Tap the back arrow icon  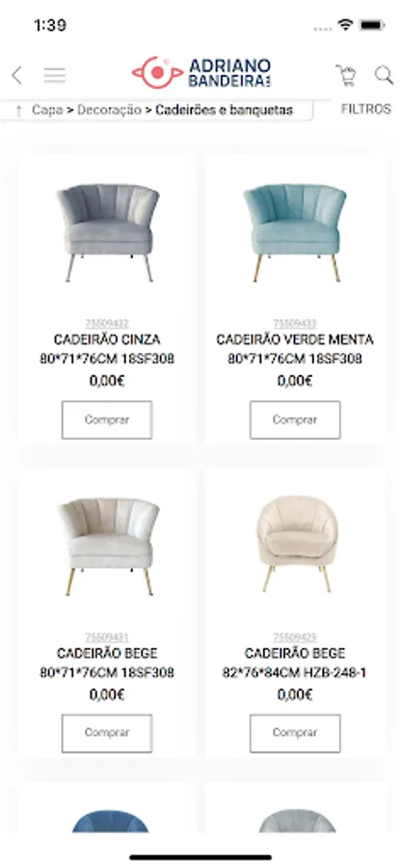pos(17,75)
